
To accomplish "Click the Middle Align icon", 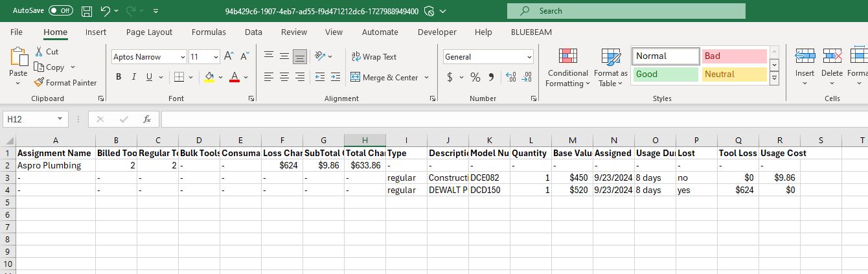I will point(284,56).
